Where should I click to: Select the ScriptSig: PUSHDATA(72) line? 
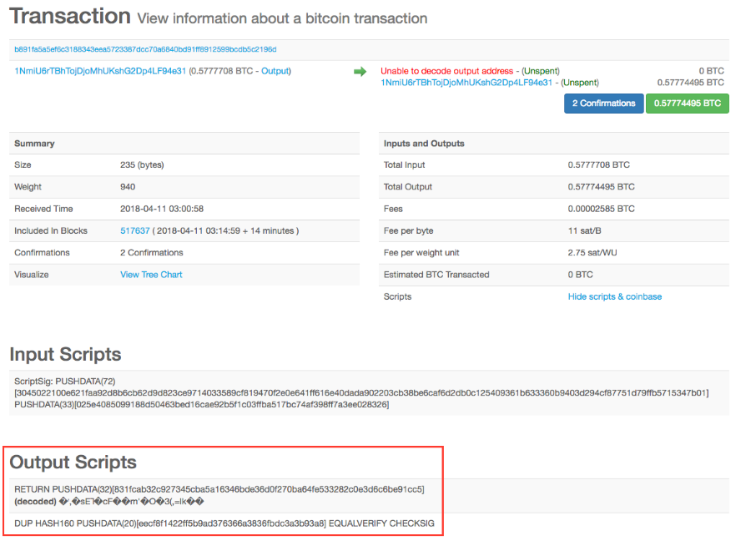pos(65,382)
